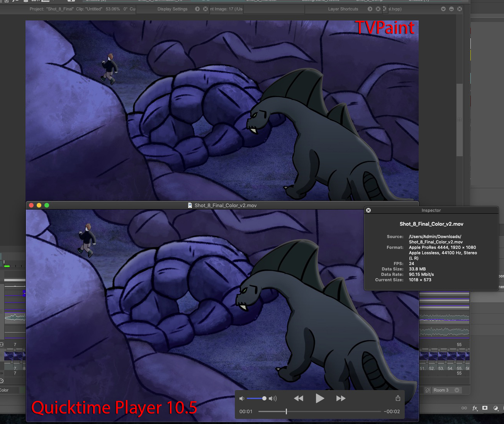Close the QuickTime window with red button
504x424 pixels.
[x=31, y=205]
